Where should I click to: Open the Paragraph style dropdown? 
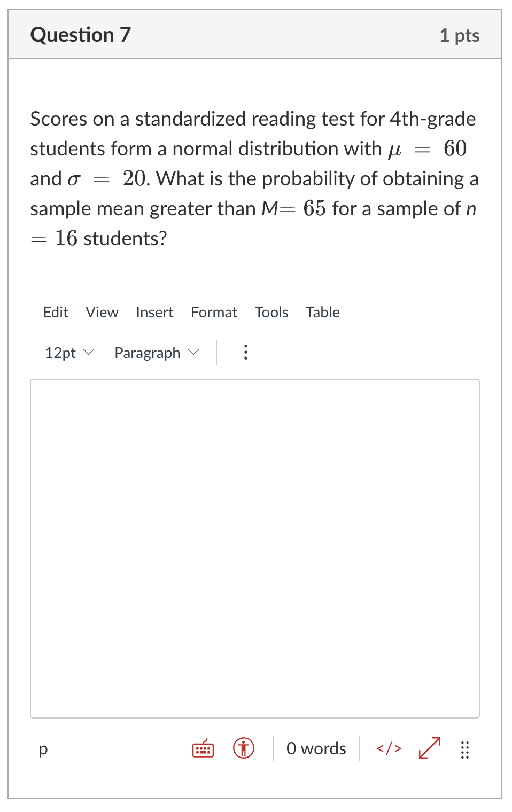coord(155,352)
